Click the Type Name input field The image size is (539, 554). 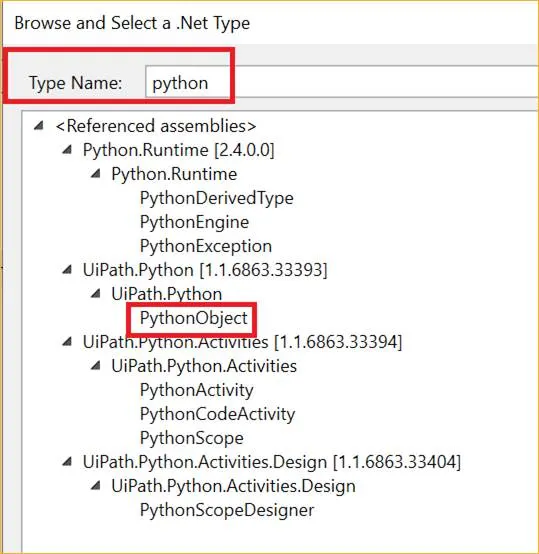coord(342,82)
